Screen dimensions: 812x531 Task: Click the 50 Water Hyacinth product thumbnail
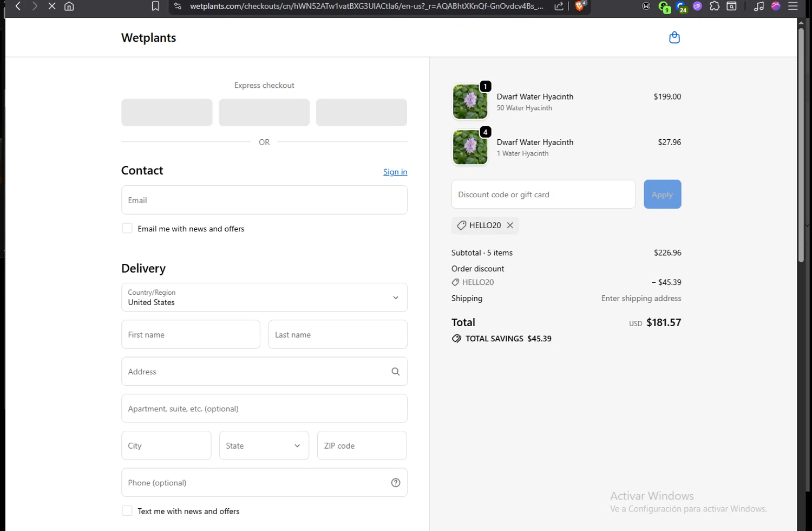click(470, 101)
